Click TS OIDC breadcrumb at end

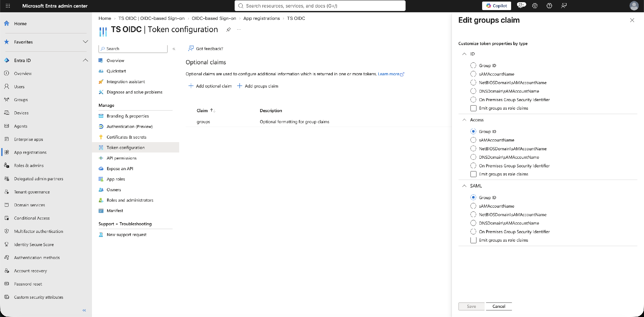296,18
